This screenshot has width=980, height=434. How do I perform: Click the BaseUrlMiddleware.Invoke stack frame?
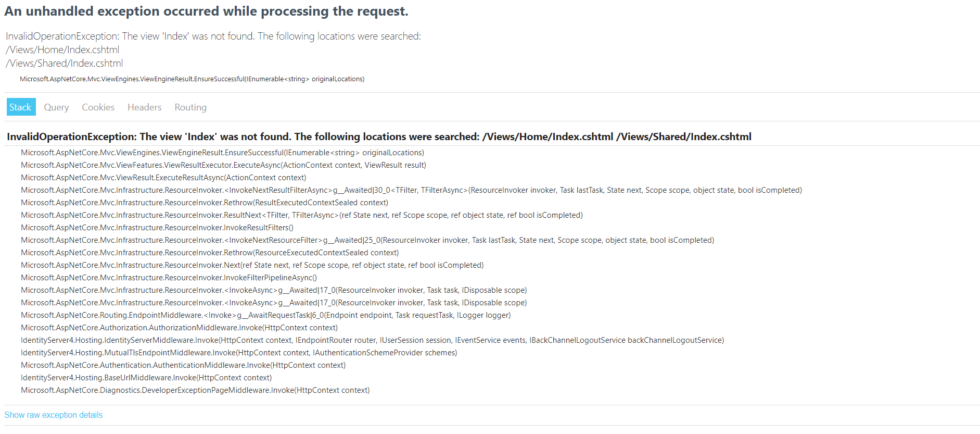146,378
